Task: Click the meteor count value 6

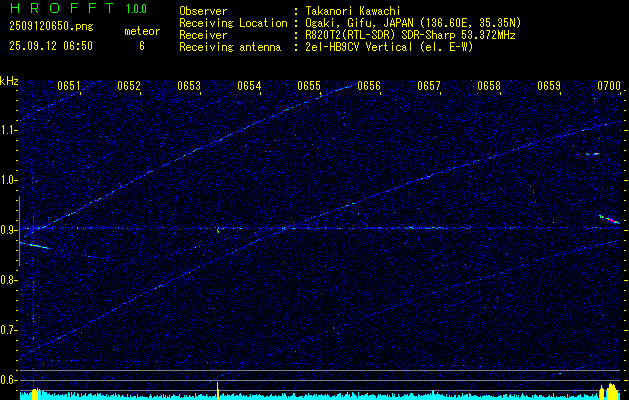Action: pyautogui.click(x=141, y=46)
